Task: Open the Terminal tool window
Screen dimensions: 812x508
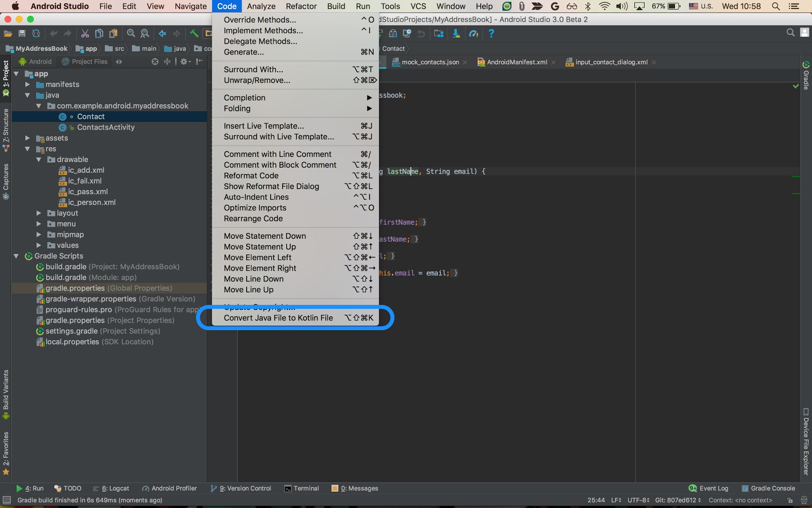Action: (301, 488)
